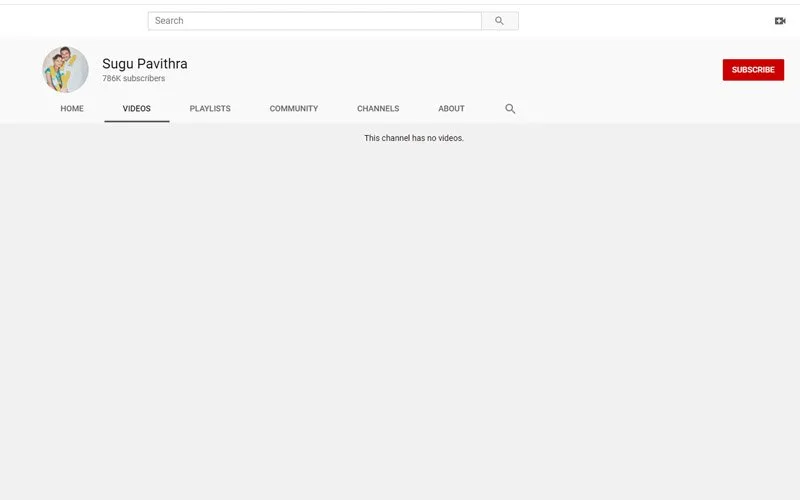800x500 pixels.
Task: Go to the Community tab
Action: pyautogui.click(x=294, y=109)
